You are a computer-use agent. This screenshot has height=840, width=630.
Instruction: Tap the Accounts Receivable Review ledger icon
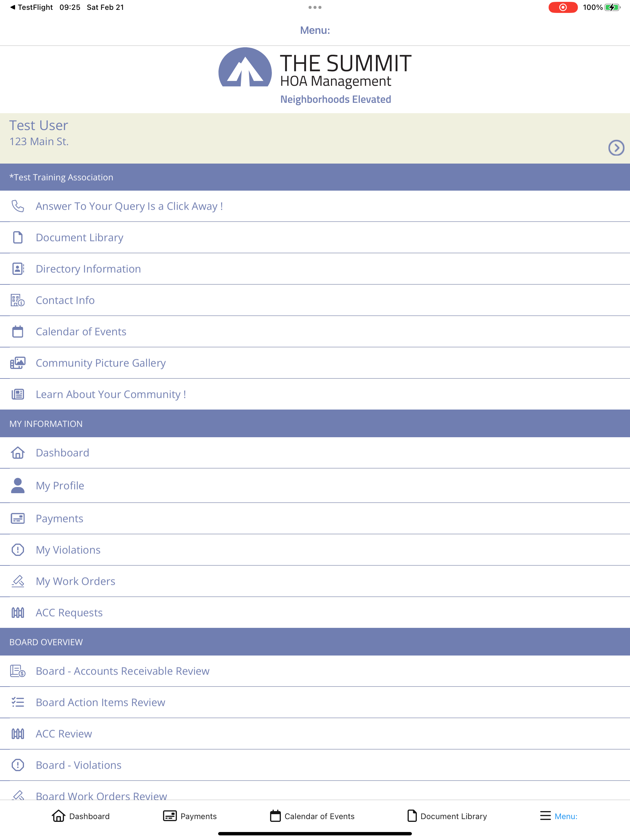pyautogui.click(x=18, y=671)
